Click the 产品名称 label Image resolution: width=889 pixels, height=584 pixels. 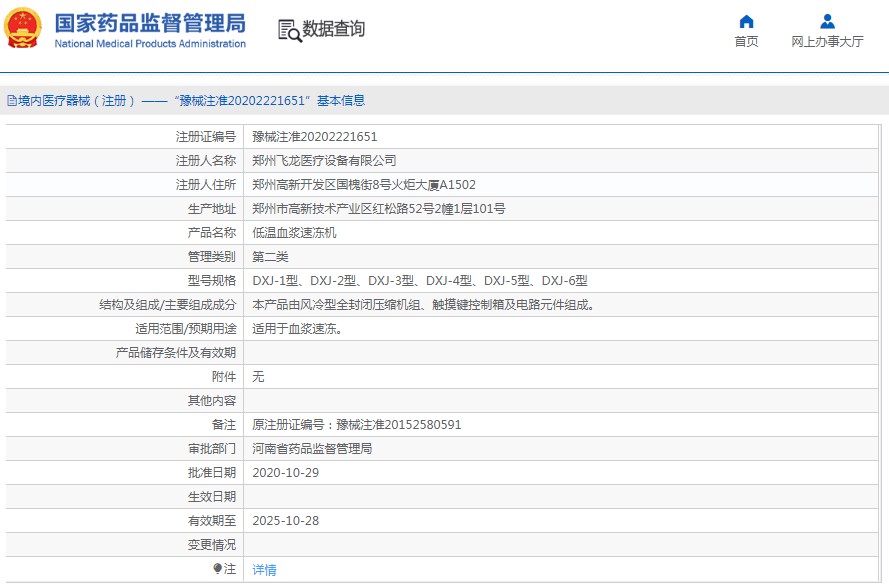pos(211,232)
